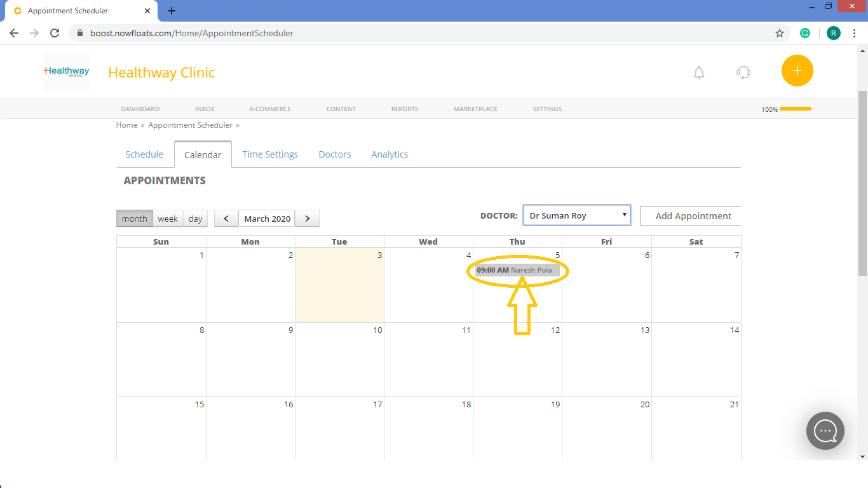This screenshot has width=868, height=488.
Task: Open the Marketplace menu
Action: (x=475, y=109)
